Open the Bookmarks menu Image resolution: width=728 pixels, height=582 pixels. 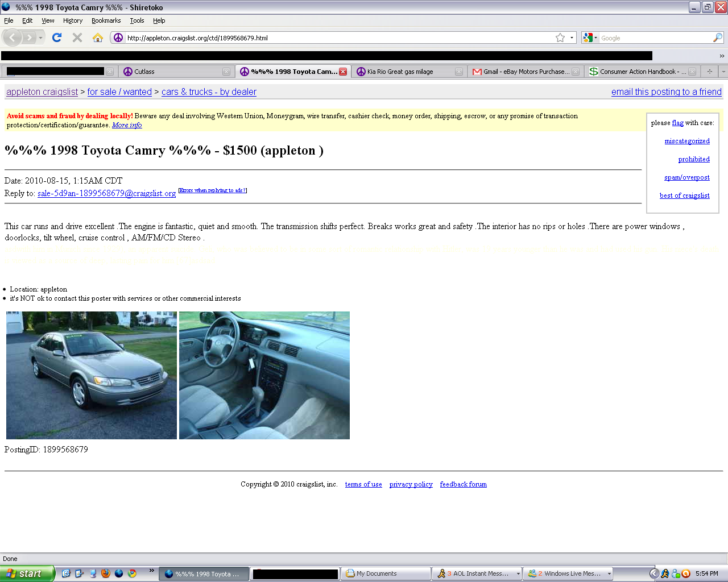pyautogui.click(x=106, y=20)
